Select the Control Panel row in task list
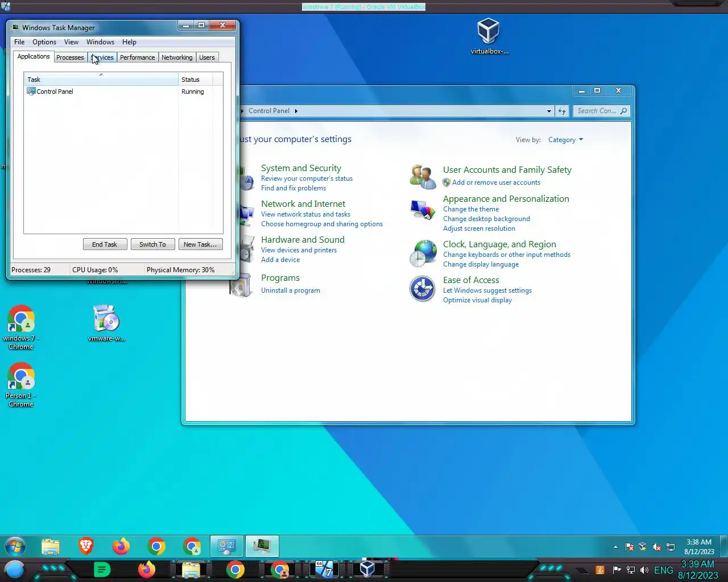The width and height of the screenshot is (728, 582). point(123,92)
